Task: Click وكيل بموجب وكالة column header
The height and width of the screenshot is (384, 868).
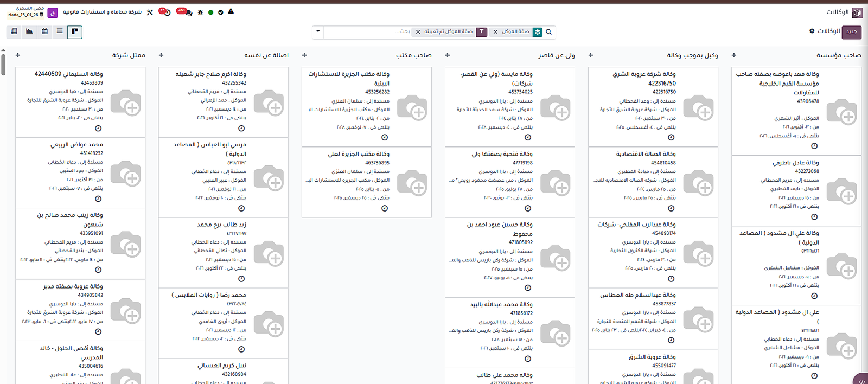Action: [692, 55]
